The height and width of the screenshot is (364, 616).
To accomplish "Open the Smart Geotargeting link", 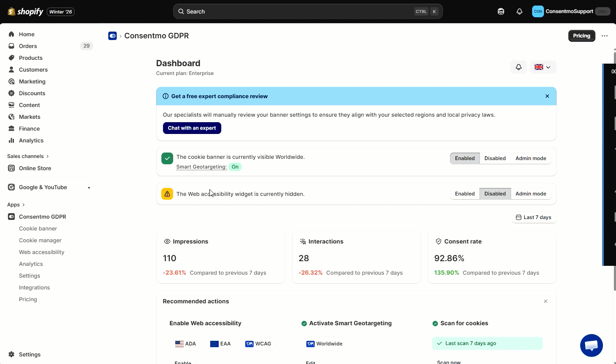I will 201,167.
